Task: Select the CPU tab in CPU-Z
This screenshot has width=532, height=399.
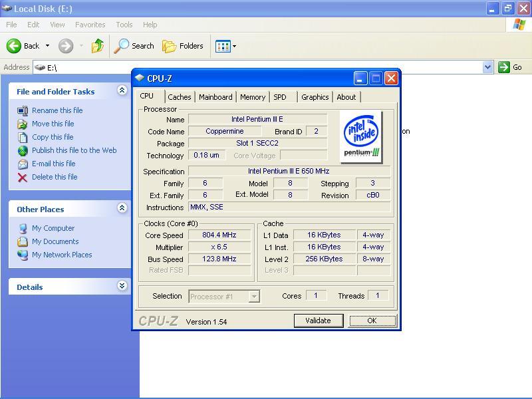Action: click(x=147, y=96)
